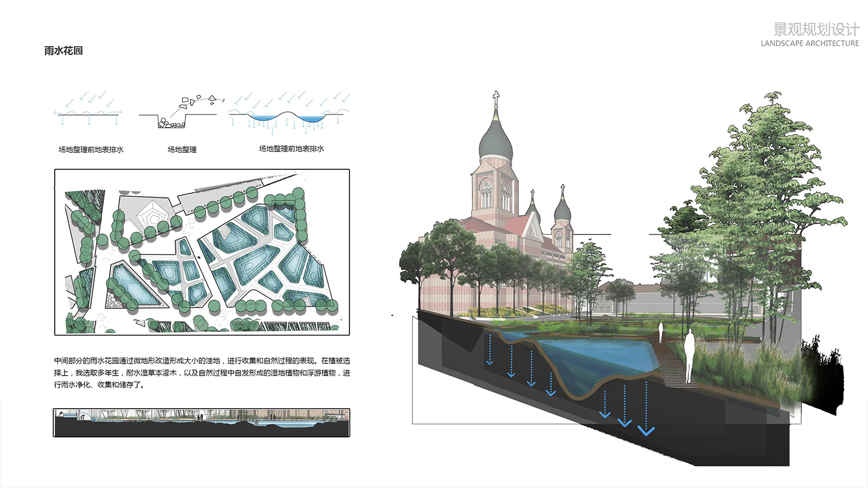Click the LANDSCAPE ARCHITECTURE subtitle
868x488 pixels.
pos(810,43)
